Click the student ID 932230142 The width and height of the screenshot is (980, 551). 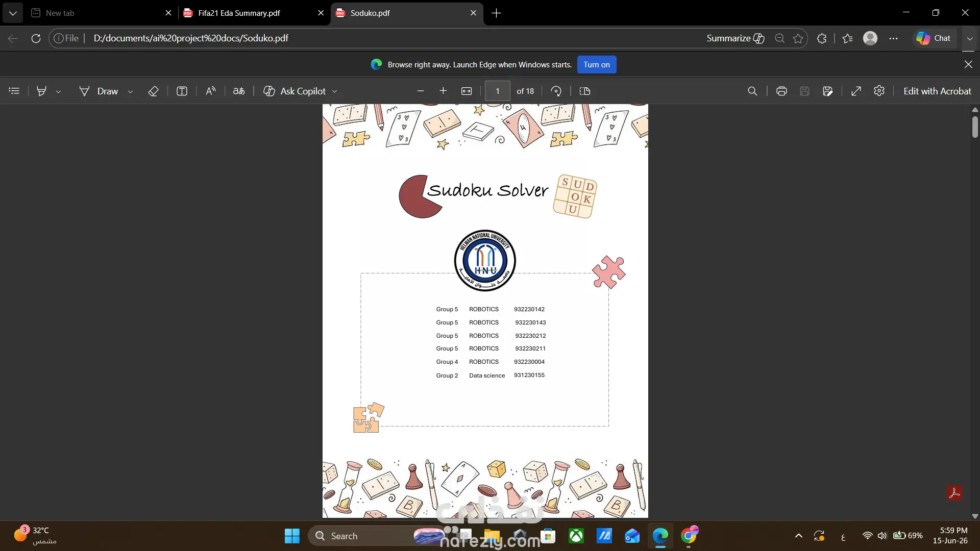[529, 309]
